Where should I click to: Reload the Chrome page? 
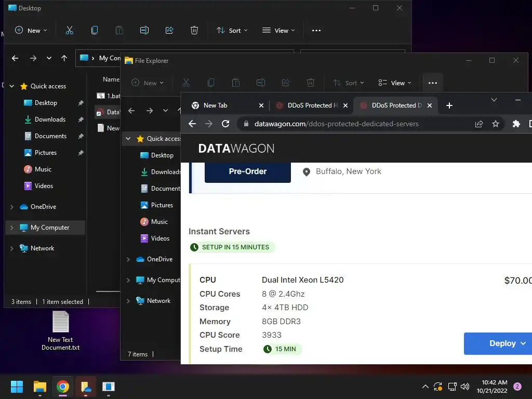(225, 124)
